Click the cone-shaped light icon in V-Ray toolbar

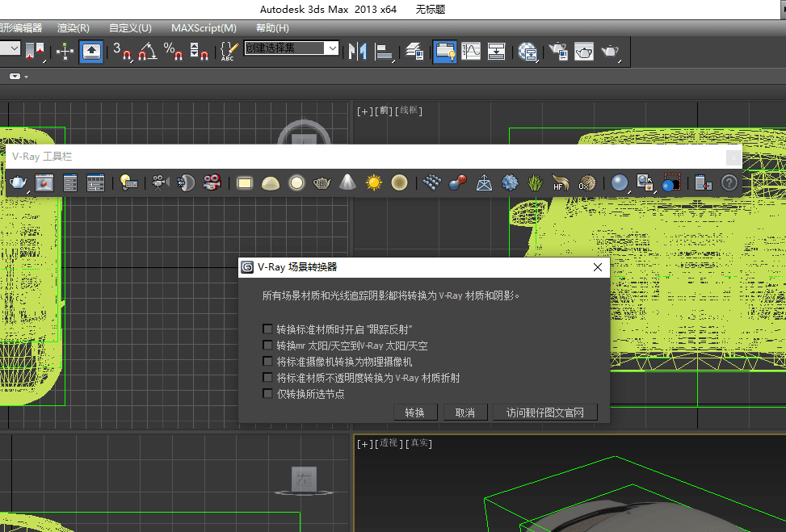click(347, 182)
